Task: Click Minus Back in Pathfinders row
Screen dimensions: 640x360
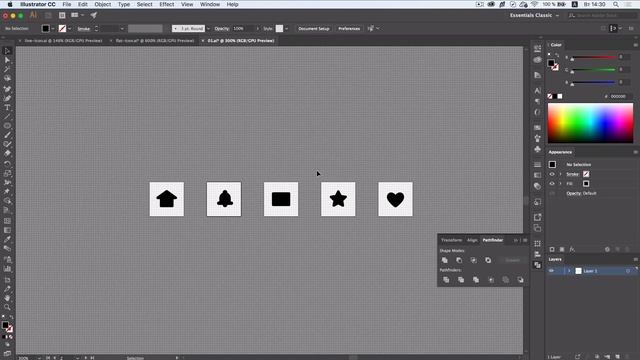Action: click(520, 280)
